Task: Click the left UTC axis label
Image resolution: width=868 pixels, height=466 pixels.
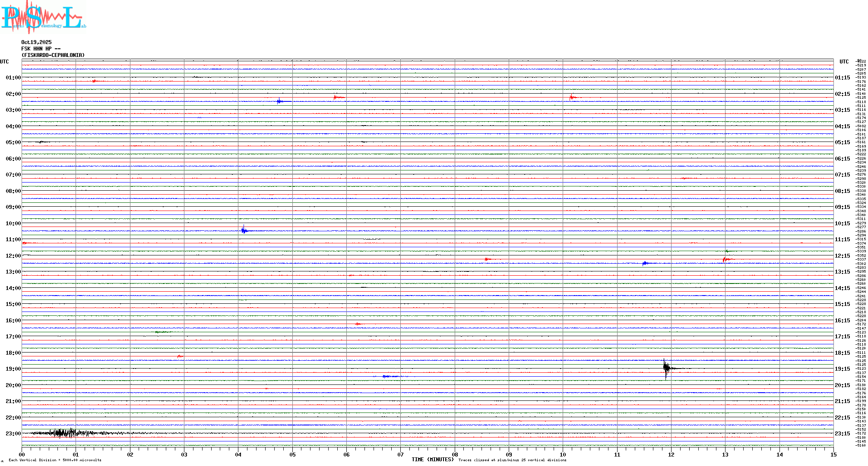Action: tap(4, 62)
